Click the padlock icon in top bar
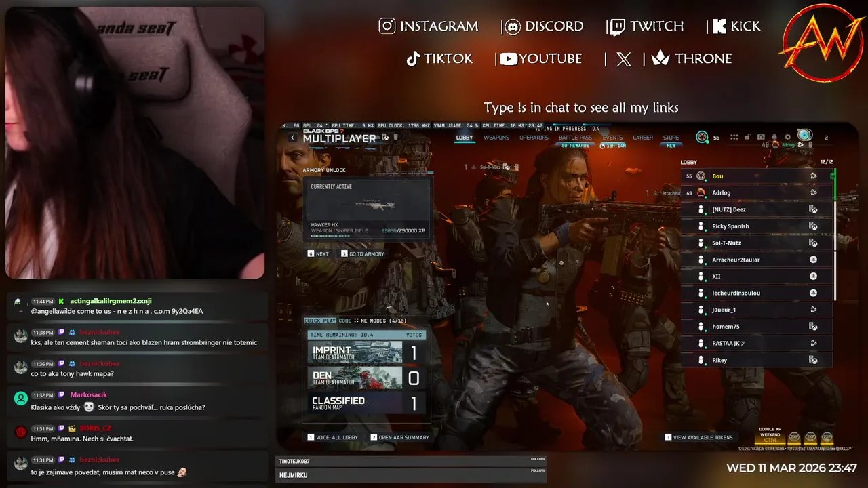This screenshot has height=488, width=868. 747,137
